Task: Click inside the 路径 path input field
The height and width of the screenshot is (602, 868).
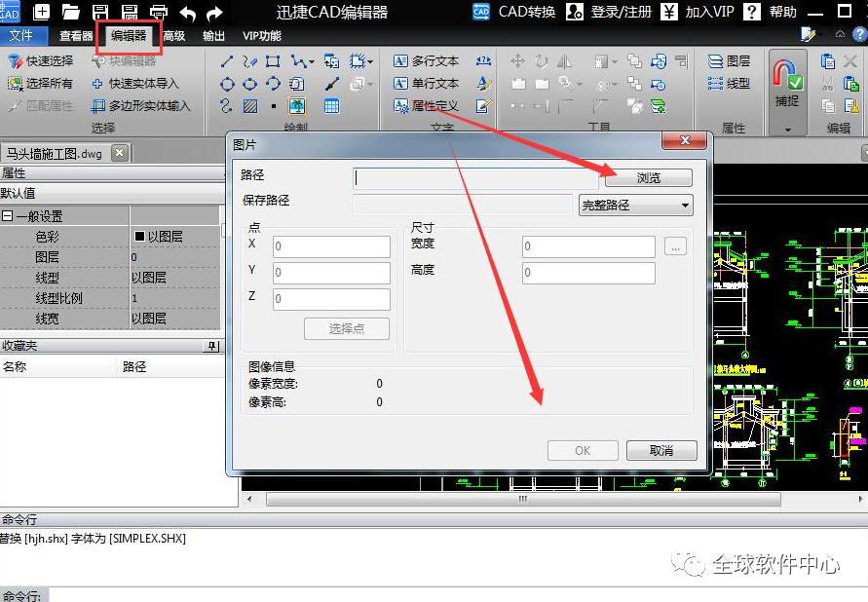Action: [474, 177]
